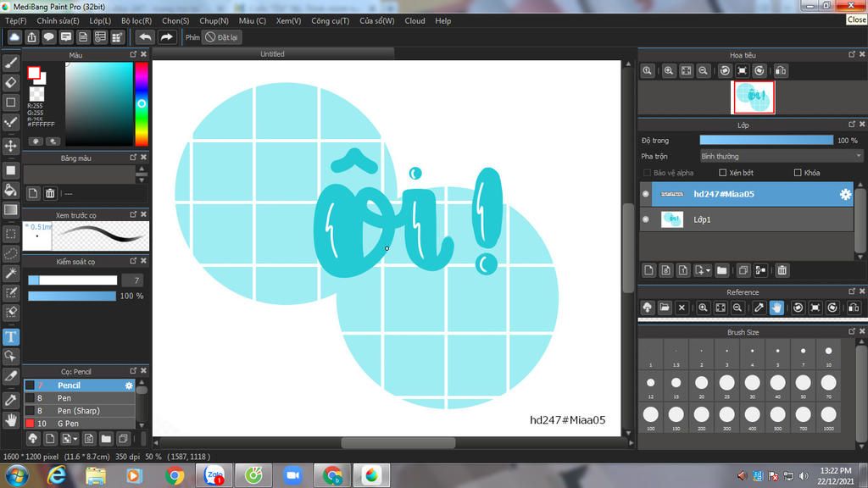Select the Brush tool in left toolbar
868x488 pixels.
point(10,63)
